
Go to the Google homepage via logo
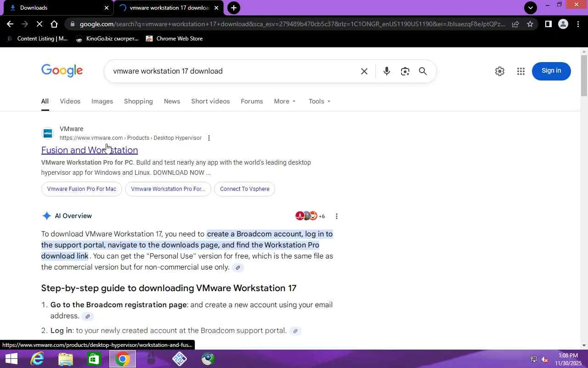point(62,71)
